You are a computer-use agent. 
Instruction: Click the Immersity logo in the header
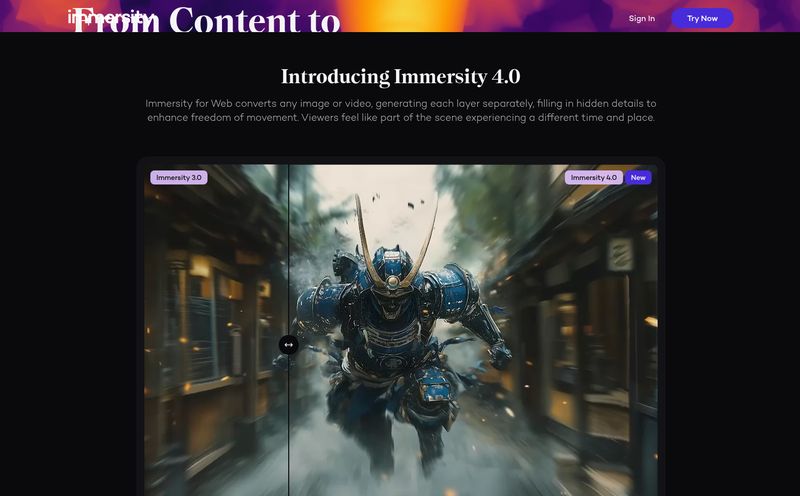pyautogui.click(x=110, y=18)
